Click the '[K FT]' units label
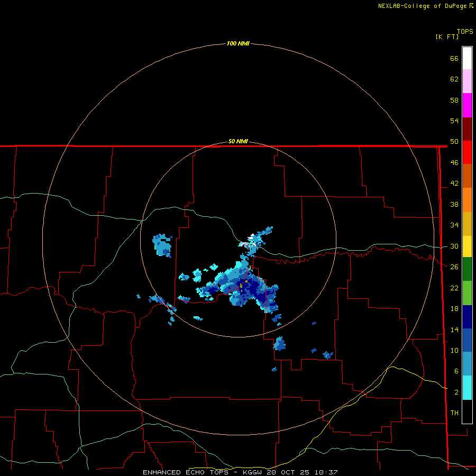476x476 pixels. [x=447, y=36]
